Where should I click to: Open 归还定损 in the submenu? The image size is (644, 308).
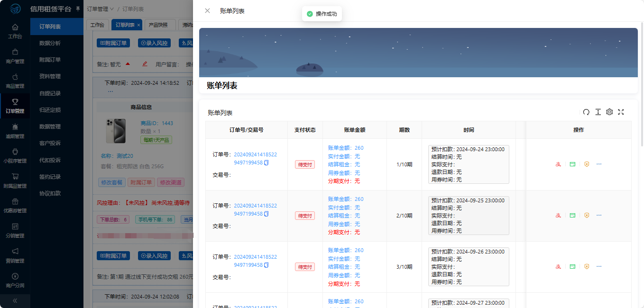pyautogui.click(x=57, y=110)
